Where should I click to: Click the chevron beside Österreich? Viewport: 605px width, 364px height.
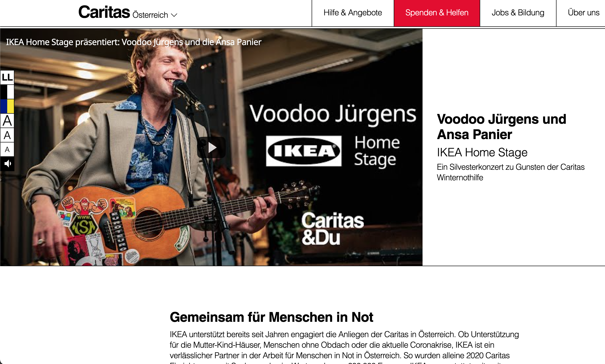[x=174, y=15]
